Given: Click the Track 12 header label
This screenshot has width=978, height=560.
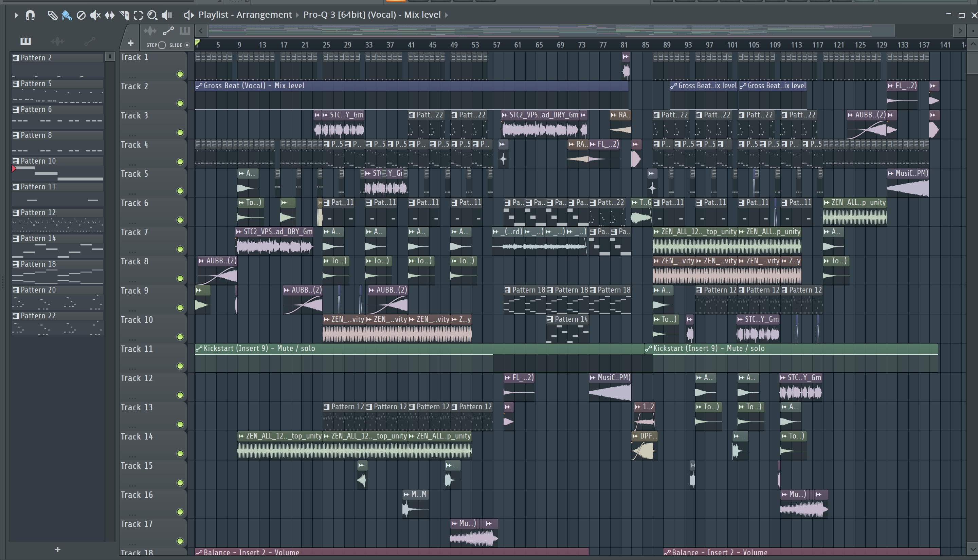Looking at the screenshot, I should tap(137, 378).
